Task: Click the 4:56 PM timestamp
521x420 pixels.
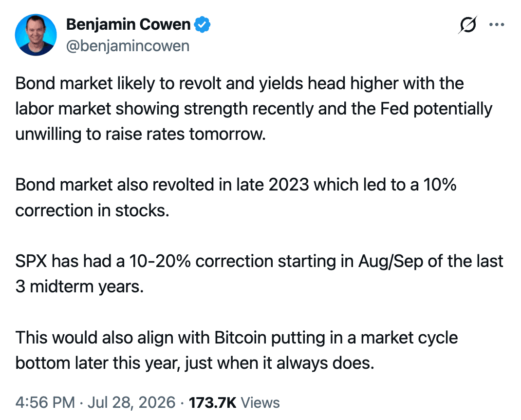Action: tap(45, 402)
